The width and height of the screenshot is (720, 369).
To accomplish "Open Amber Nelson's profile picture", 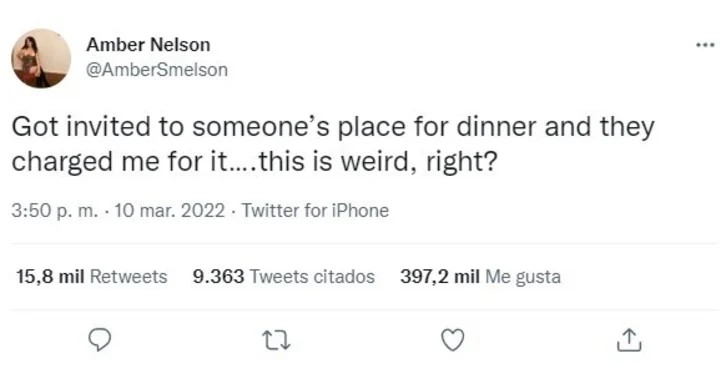I will tap(41, 58).
